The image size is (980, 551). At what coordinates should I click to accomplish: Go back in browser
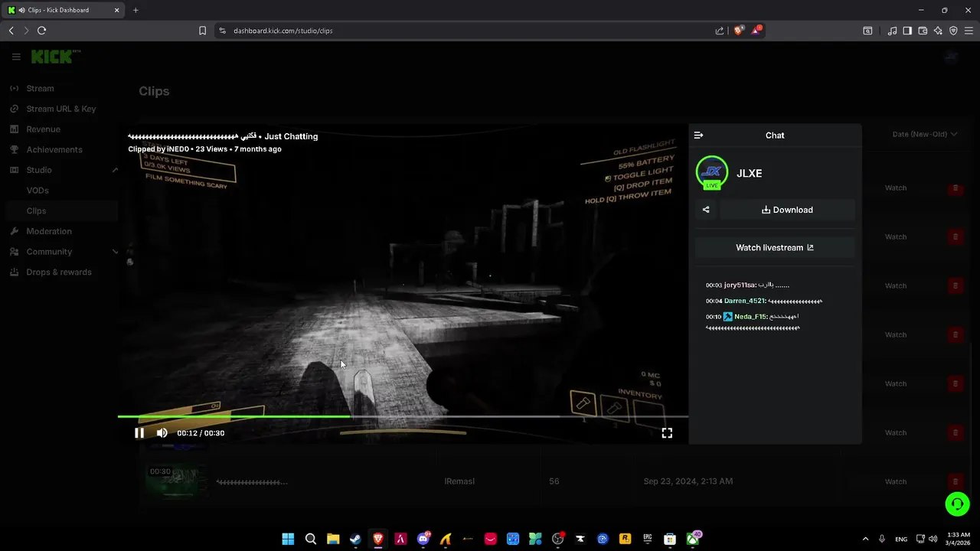(11, 31)
